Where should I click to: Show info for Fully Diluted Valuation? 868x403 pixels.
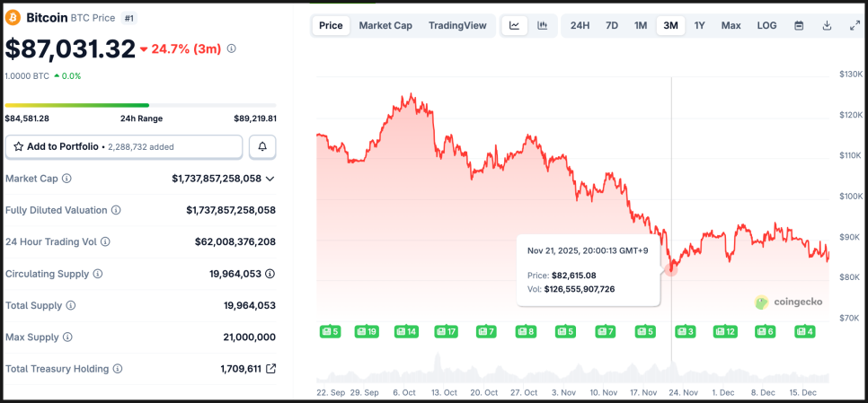tap(116, 210)
